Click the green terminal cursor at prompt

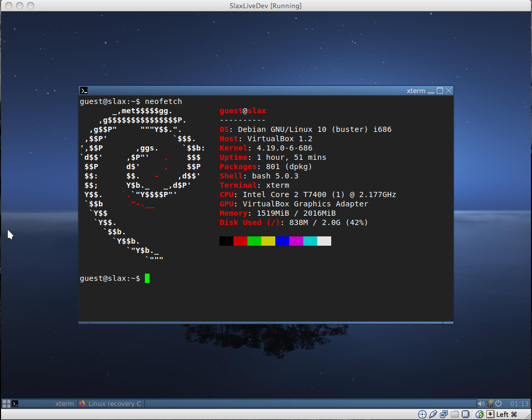[147, 278]
